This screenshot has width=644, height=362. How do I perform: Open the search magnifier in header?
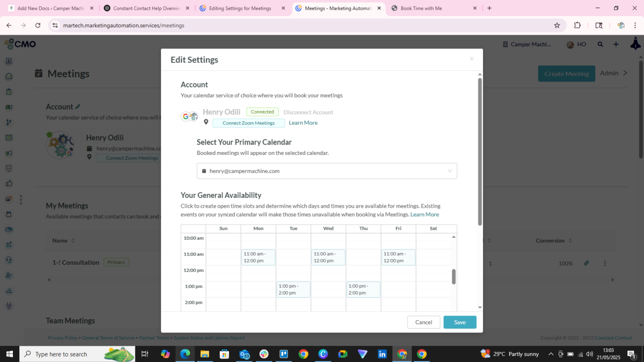click(x=600, y=45)
